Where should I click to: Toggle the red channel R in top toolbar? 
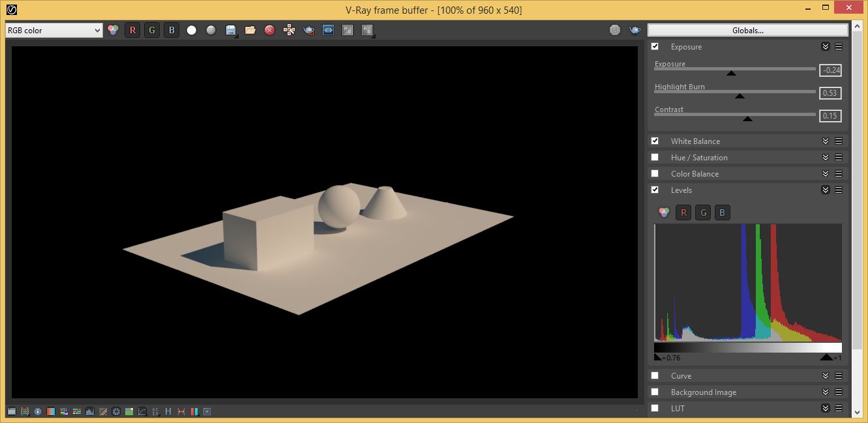click(132, 30)
